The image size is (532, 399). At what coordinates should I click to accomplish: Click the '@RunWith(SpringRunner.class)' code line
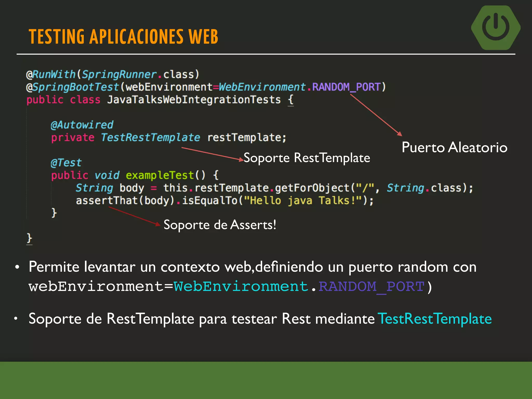pyautogui.click(x=112, y=75)
